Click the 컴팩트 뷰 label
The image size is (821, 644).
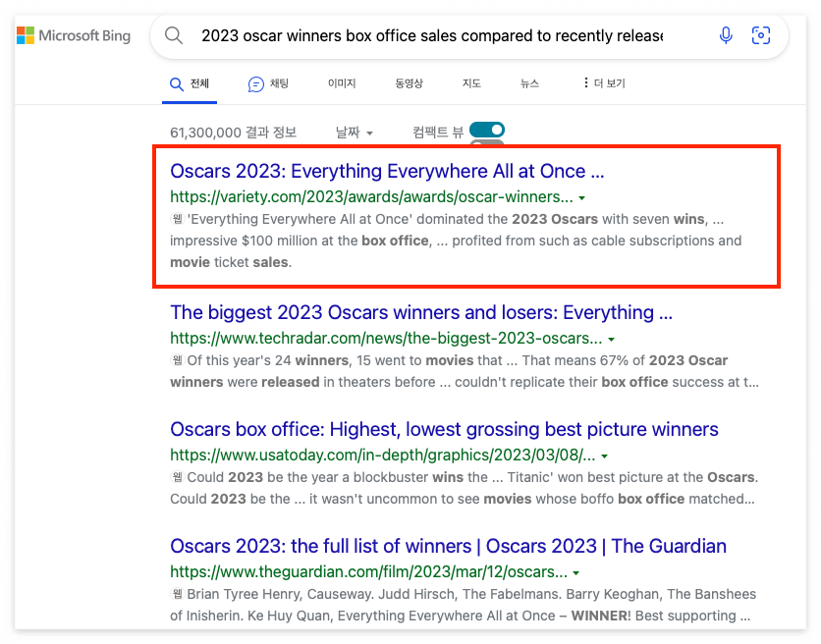438,133
